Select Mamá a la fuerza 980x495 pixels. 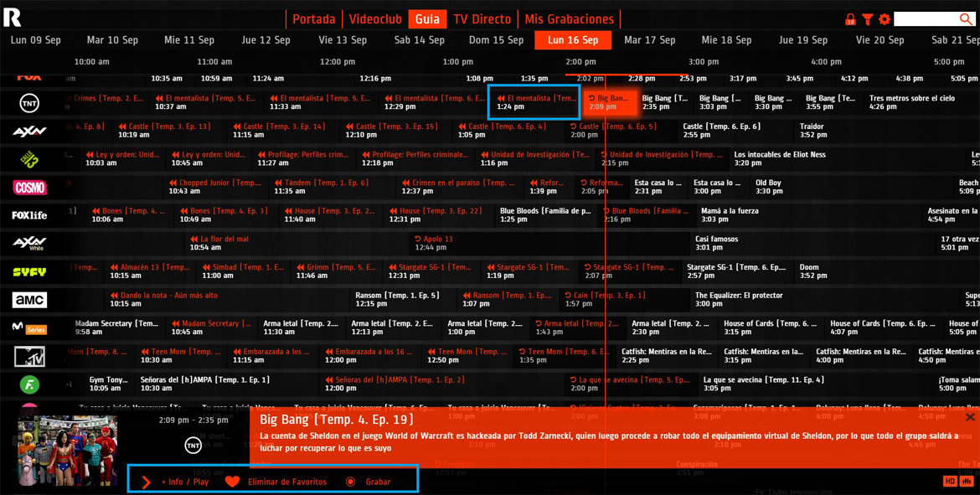[730, 215]
